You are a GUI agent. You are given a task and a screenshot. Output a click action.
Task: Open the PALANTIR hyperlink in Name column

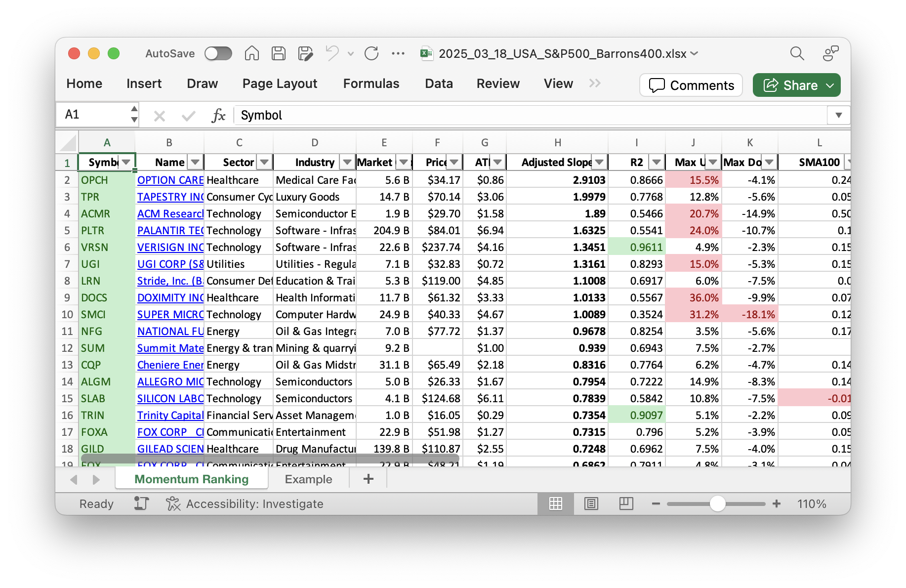point(170,231)
